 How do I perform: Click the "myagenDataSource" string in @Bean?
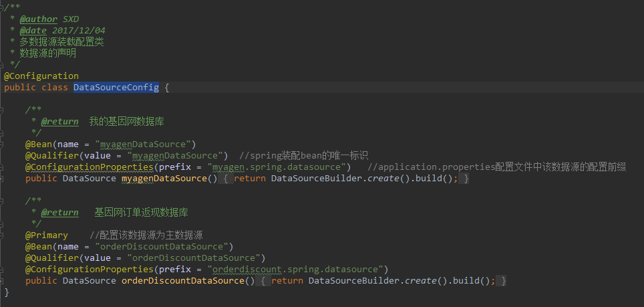[x=144, y=144]
